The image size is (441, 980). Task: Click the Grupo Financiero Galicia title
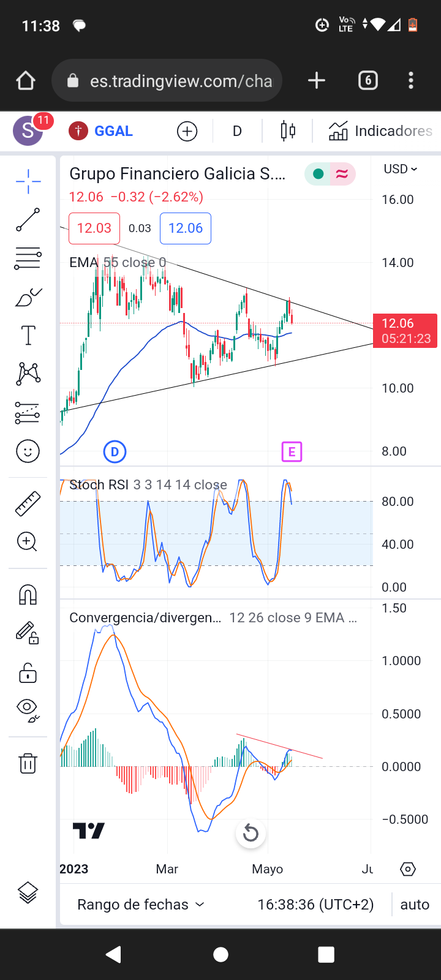point(177,174)
